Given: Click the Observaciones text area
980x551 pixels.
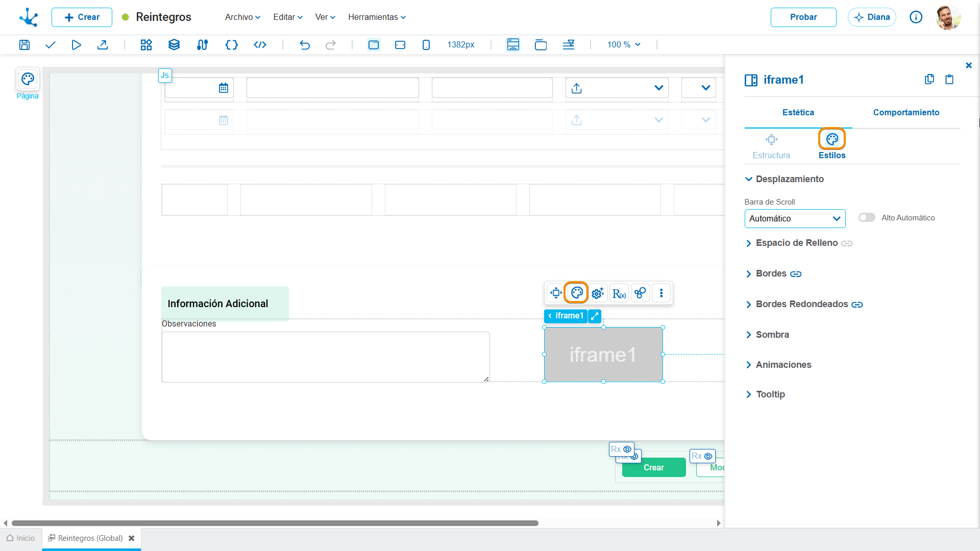Looking at the screenshot, I should [326, 357].
